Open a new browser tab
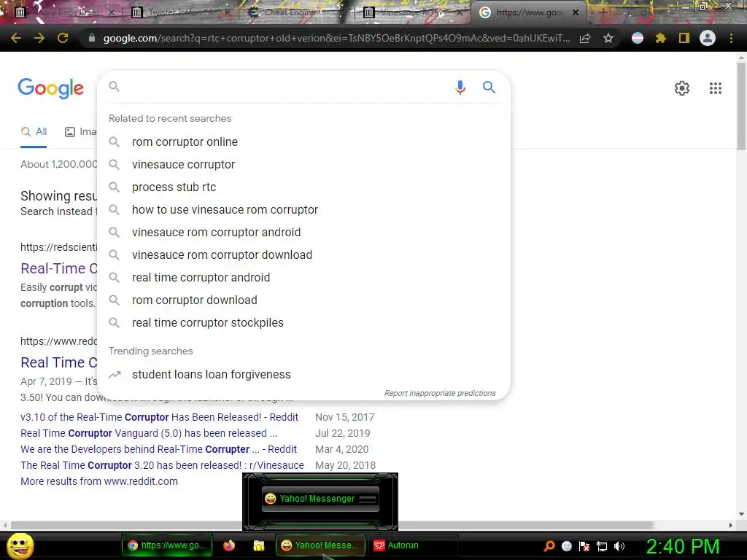The height and width of the screenshot is (560, 747). [x=602, y=12]
